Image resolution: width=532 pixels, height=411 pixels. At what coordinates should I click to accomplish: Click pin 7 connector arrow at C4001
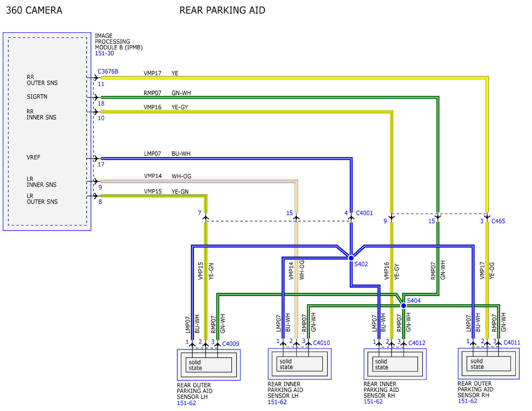tap(206, 217)
